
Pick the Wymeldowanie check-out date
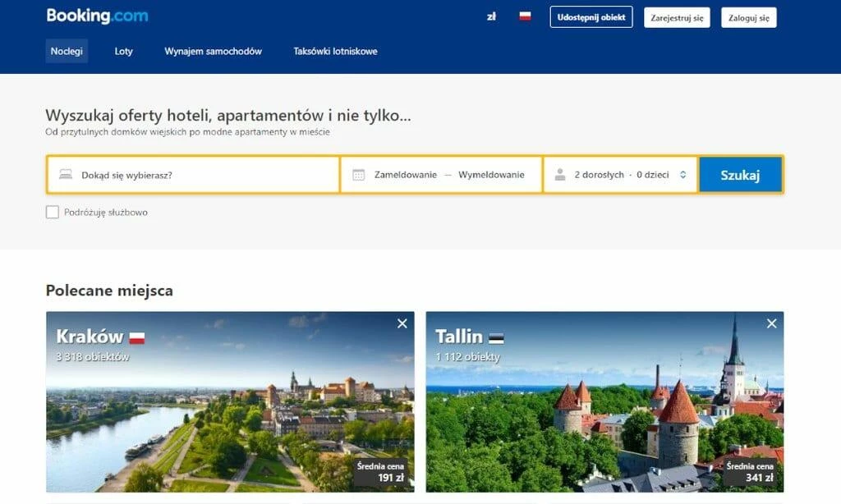pyautogui.click(x=491, y=175)
